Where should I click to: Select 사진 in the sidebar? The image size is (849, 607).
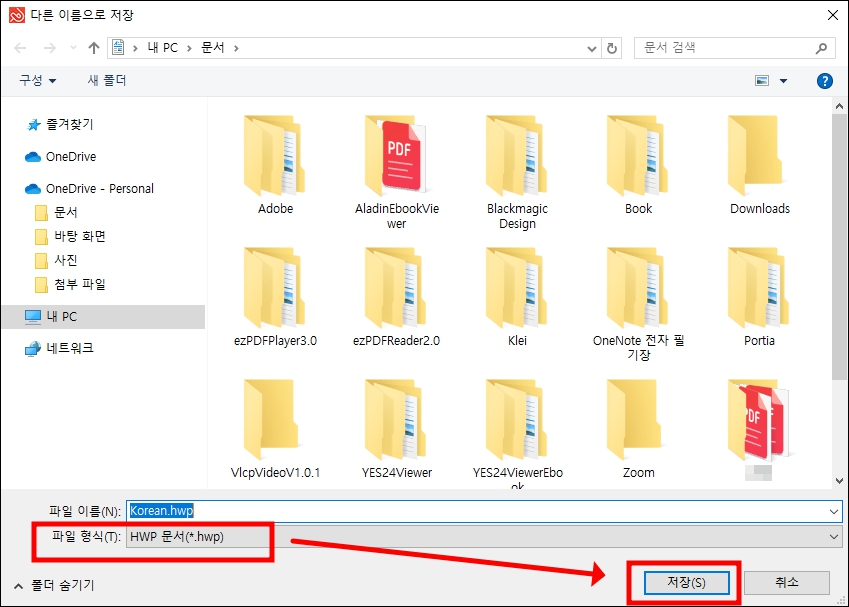(x=56, y=260)
